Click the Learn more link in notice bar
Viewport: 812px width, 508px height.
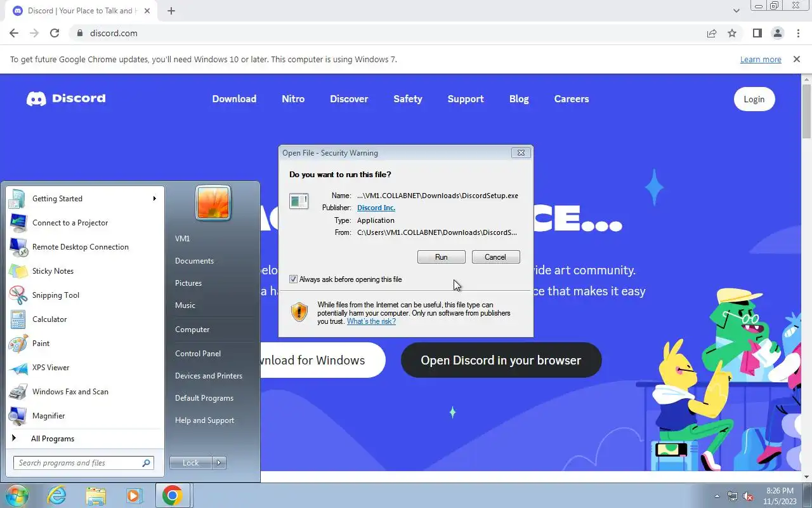[761, 59]
